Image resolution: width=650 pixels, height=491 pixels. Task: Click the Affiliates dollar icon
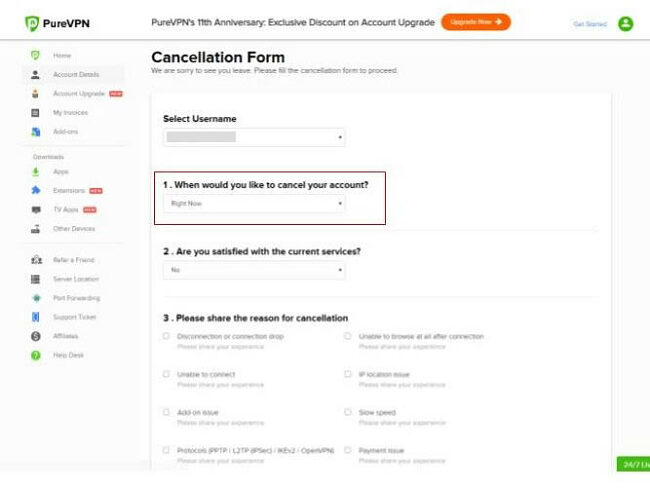35,336
